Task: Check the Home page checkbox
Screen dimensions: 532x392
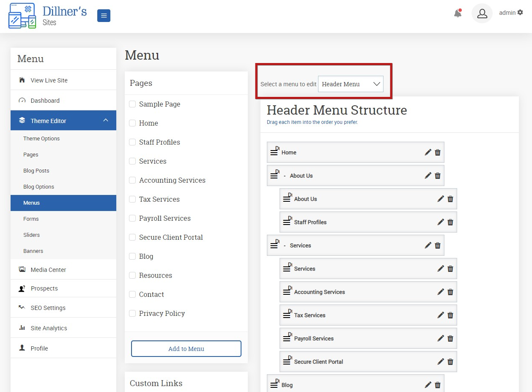Action: point(132,123)
